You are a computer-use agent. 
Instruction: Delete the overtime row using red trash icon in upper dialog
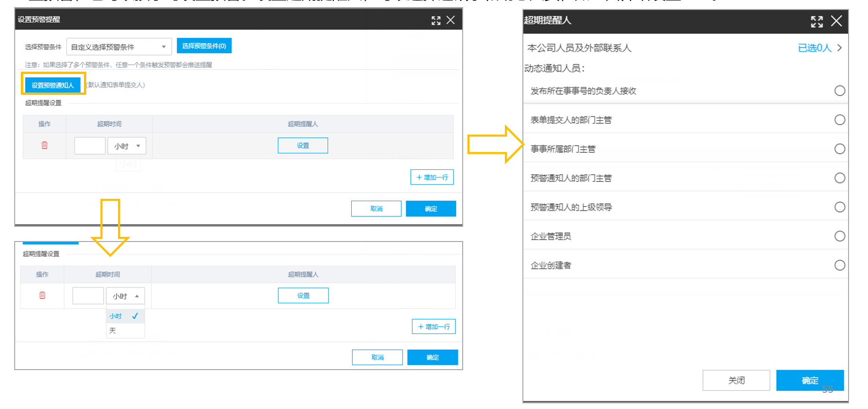coord(45,145)
